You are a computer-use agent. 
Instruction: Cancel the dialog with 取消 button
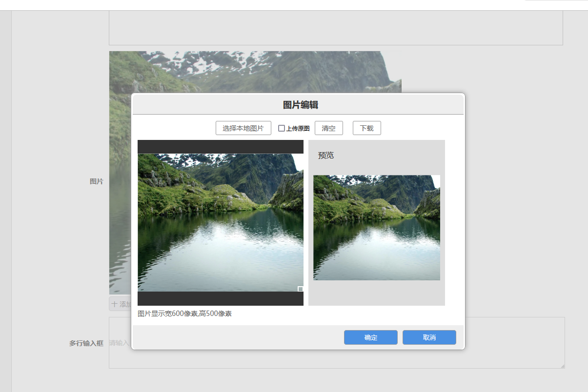pyautogui.click(x=429, y=337)
